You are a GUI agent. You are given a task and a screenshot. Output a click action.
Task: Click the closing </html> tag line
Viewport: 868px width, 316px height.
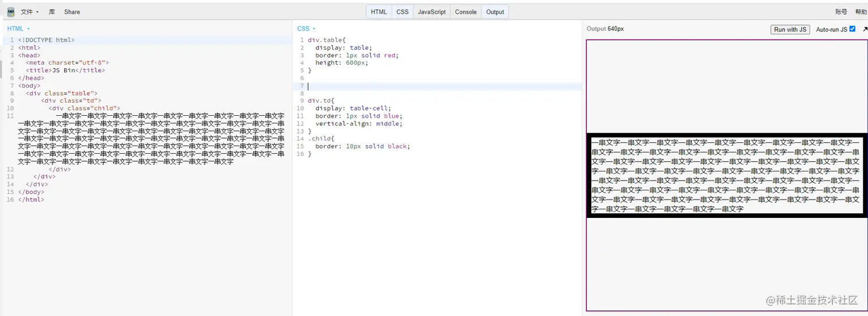[x=31, y=200]
